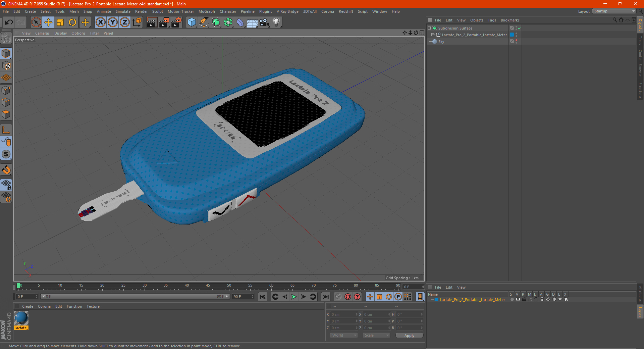Toggle X axis lock
This screenshot has height=349, width=644.
pos(100,22)
